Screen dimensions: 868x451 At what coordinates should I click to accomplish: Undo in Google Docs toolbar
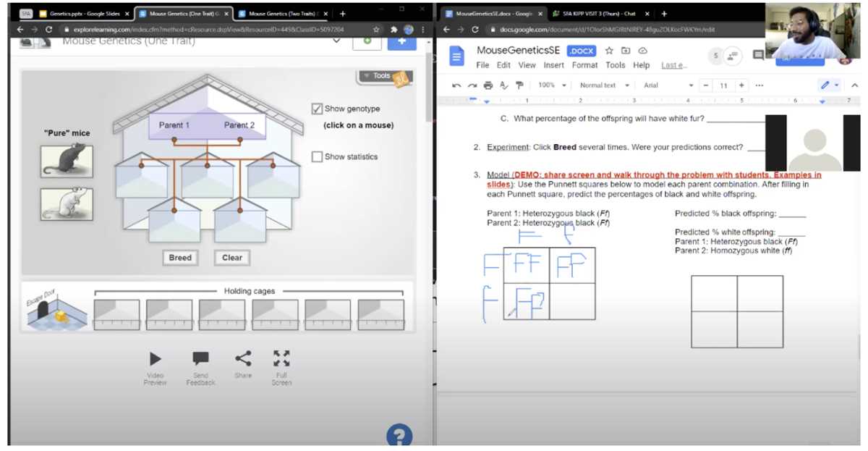456,85
